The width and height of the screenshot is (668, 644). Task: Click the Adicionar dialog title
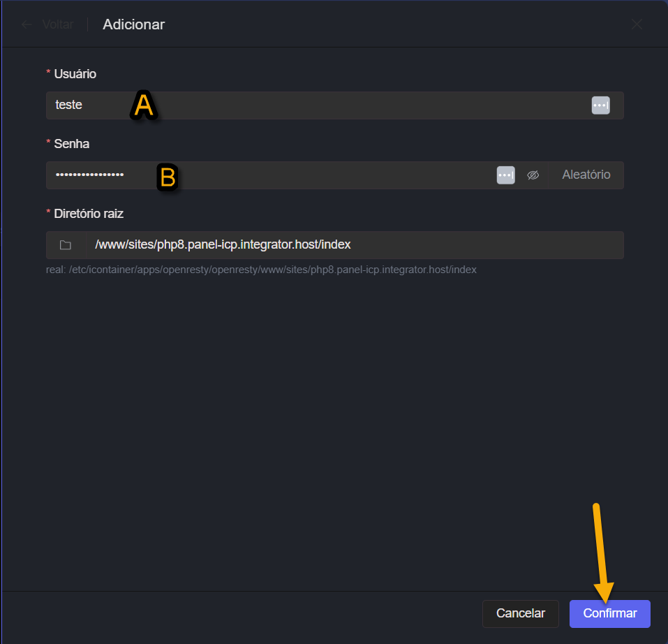coord(133,24)
